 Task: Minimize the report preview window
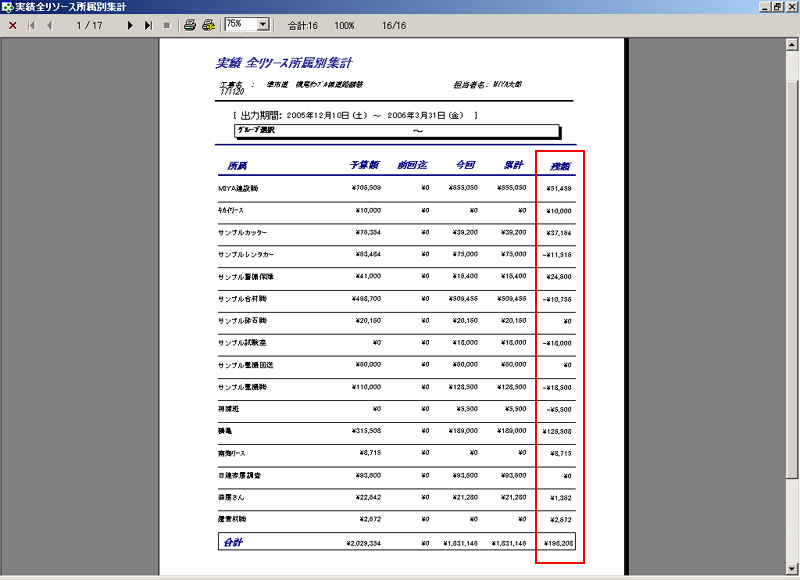[x=765, y=7]
